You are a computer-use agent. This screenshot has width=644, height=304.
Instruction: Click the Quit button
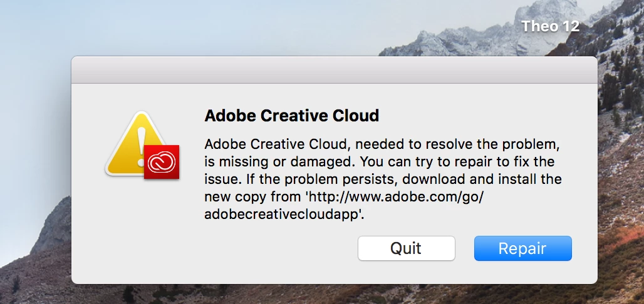point(406,248)
